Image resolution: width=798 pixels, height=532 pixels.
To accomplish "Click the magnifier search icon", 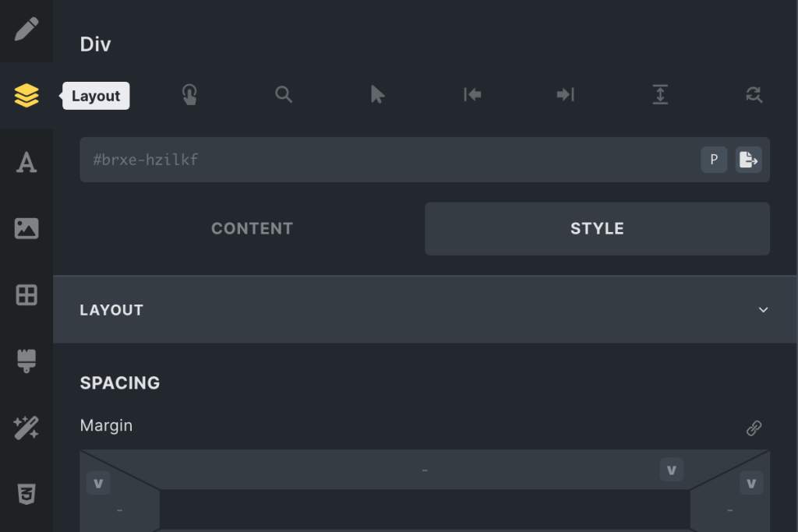I will (x=284, y=94).
